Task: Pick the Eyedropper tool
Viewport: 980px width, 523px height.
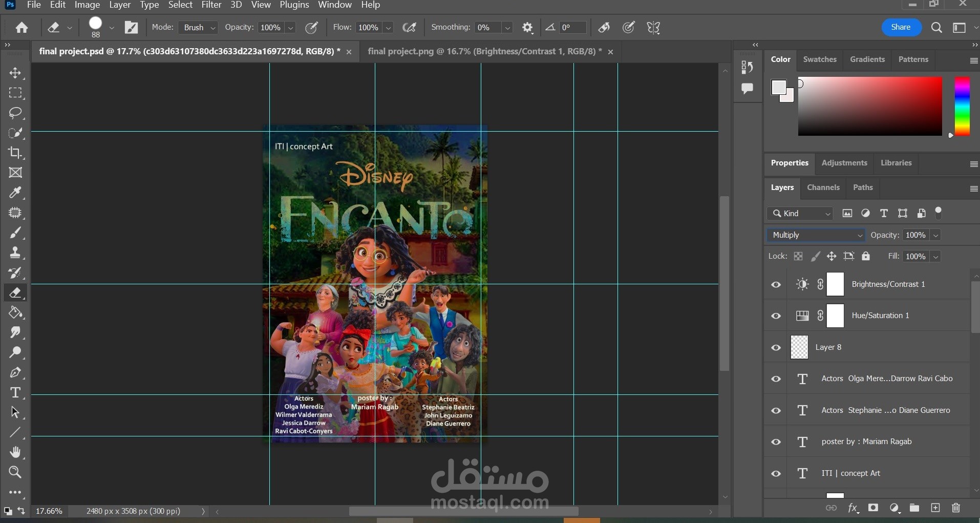Action: [x=15, y=193]
